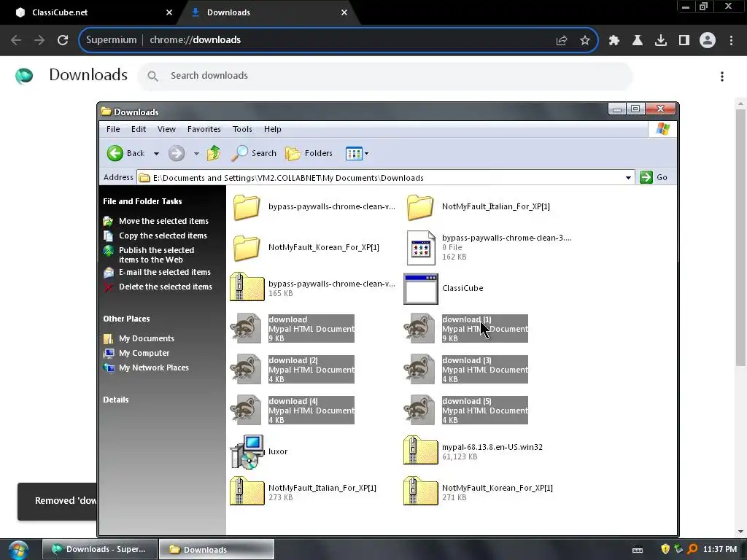Click the chrome://downloads address bar

point(338,40)
